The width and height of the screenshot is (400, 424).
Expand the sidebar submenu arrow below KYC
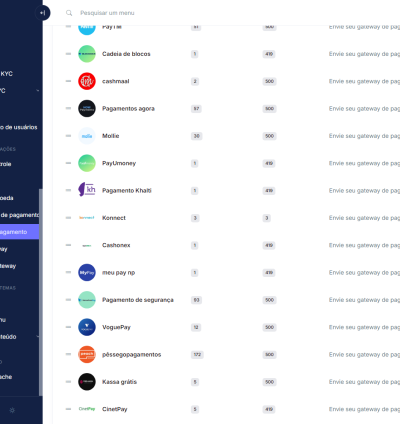point(37,91)
